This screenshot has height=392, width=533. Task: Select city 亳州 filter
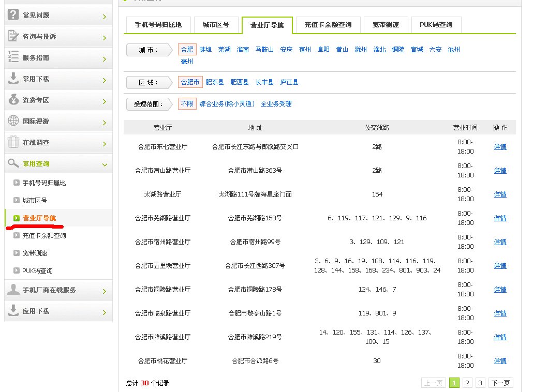pos(187,62)
